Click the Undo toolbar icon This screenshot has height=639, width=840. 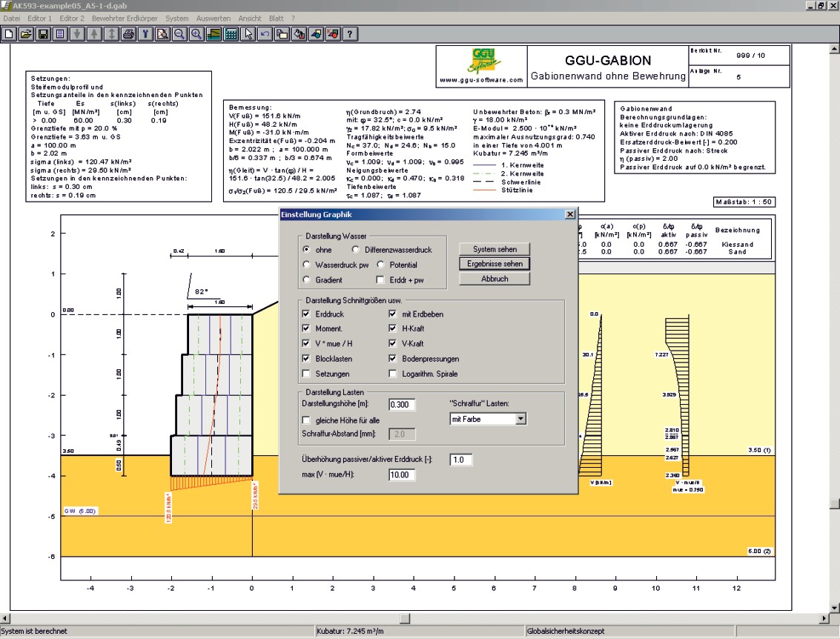click(x=264, y=33)
